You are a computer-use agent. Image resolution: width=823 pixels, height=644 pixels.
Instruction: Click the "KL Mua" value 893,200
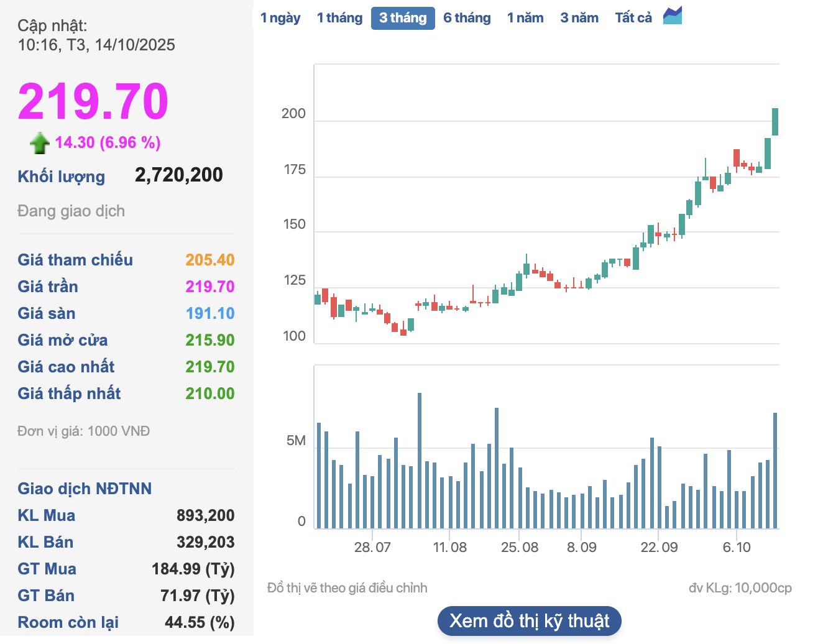pos(205,515)
